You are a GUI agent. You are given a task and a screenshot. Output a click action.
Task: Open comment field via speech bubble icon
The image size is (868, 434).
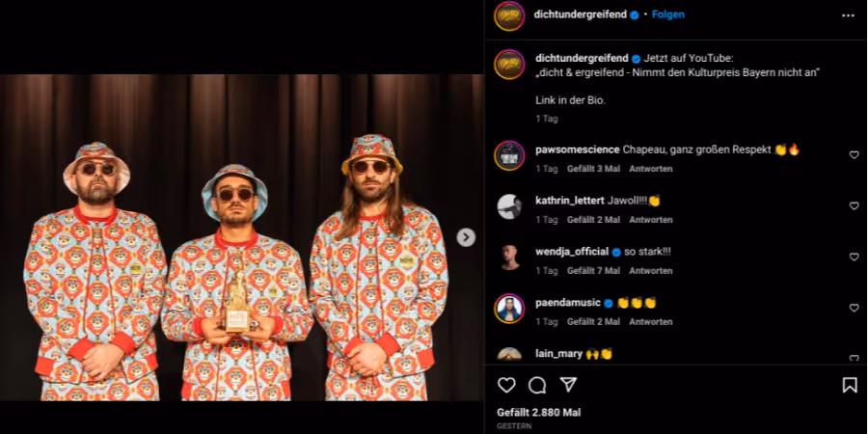(x=537, y=385)
